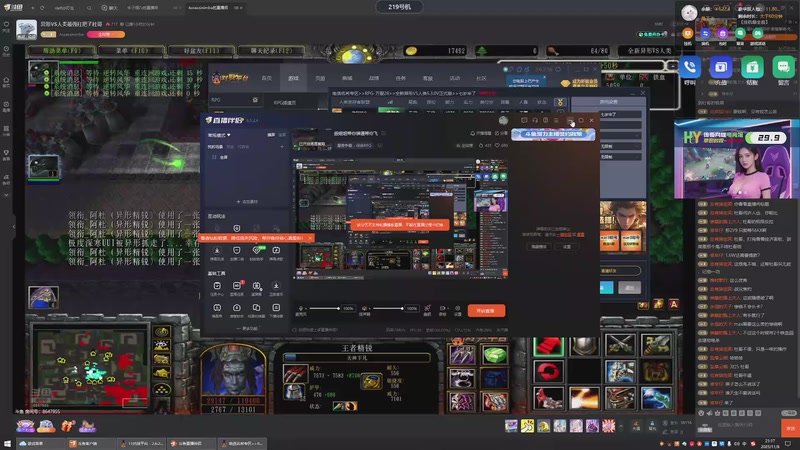Click the NEW-tagged heart tool icon

257,252
